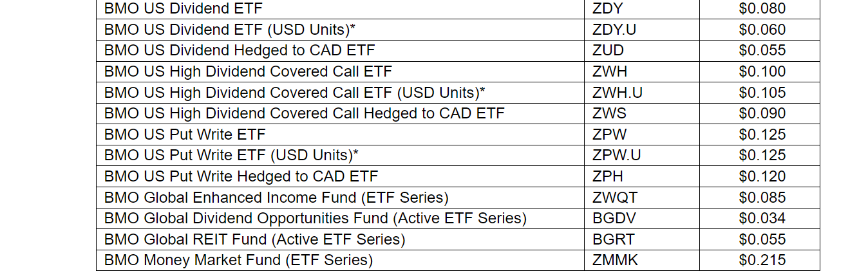The height and width of the screenshot is (278, 868).
Task: Select BMO Global Enhanced Income Fund row
Action: pyautogui.click(x=276, y=198)
